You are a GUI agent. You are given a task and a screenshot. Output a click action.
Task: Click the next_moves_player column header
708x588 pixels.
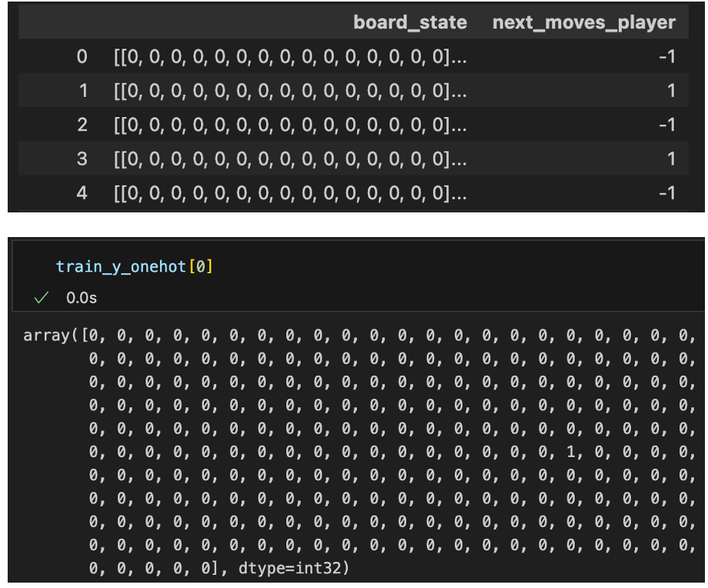(x=583, y=22)
